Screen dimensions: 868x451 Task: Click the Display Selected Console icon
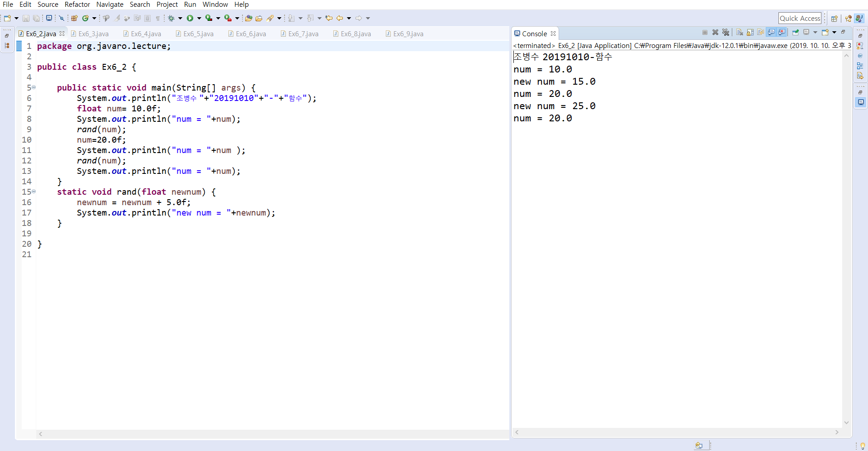[806, 33]
